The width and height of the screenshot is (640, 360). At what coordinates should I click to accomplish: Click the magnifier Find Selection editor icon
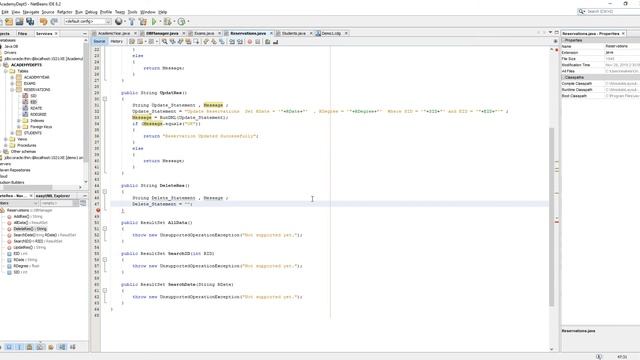point(164,42)
